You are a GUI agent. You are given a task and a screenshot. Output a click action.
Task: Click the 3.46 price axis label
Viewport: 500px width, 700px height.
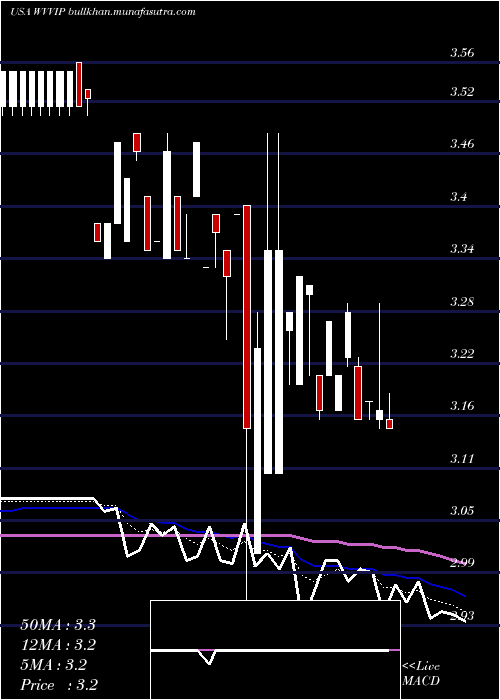(x=462, y=144)
